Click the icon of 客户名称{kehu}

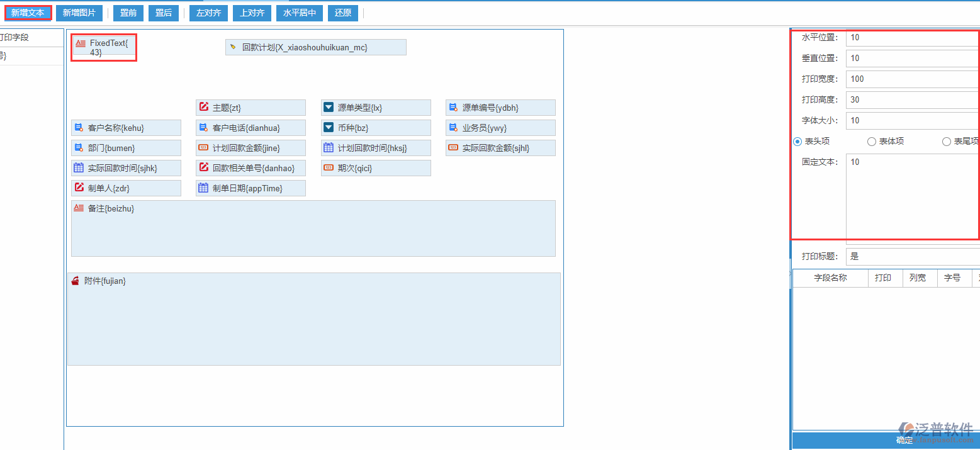tap(79, 128)
